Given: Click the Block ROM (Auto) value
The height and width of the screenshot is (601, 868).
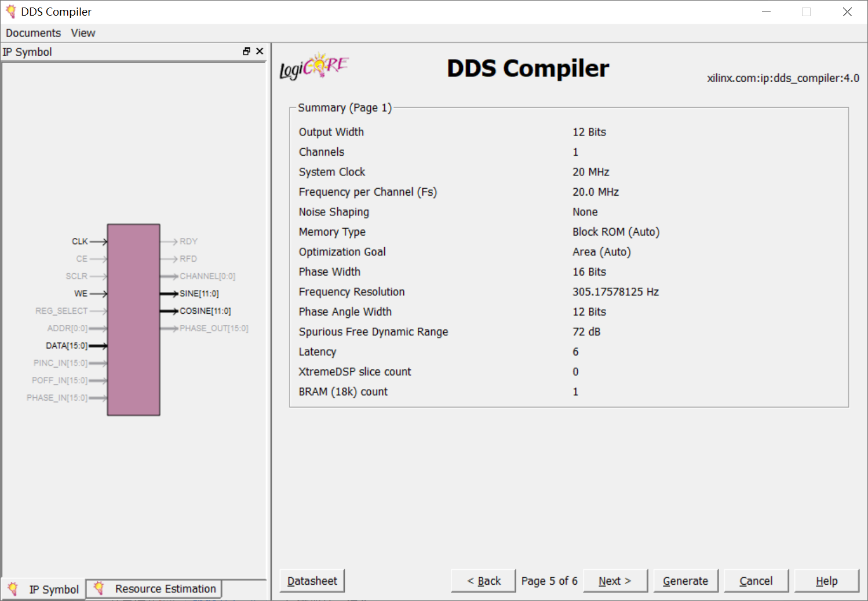Looking at the screenshot, I should point(616,232).
